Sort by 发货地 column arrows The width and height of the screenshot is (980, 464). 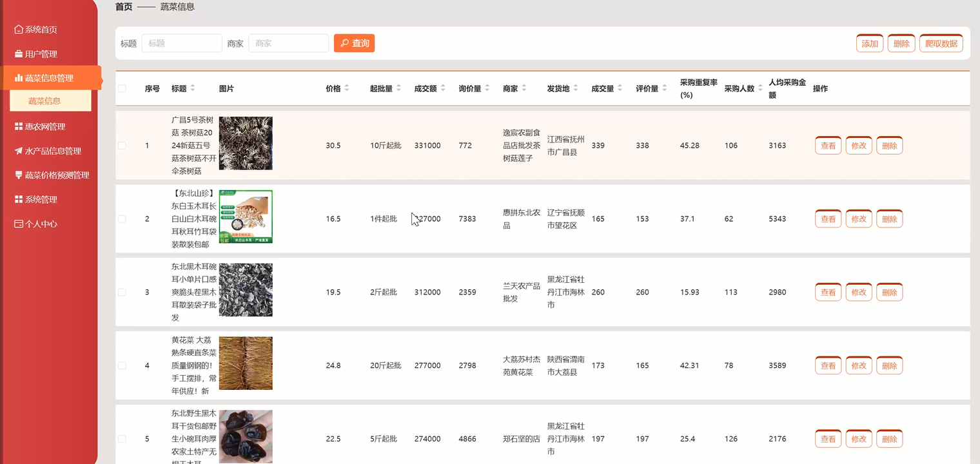click(576, 88)
